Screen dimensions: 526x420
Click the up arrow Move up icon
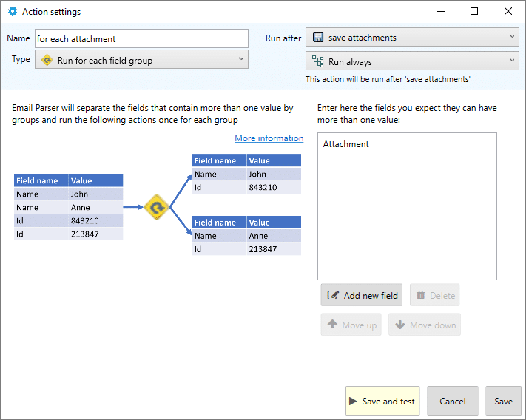point(332,324)
